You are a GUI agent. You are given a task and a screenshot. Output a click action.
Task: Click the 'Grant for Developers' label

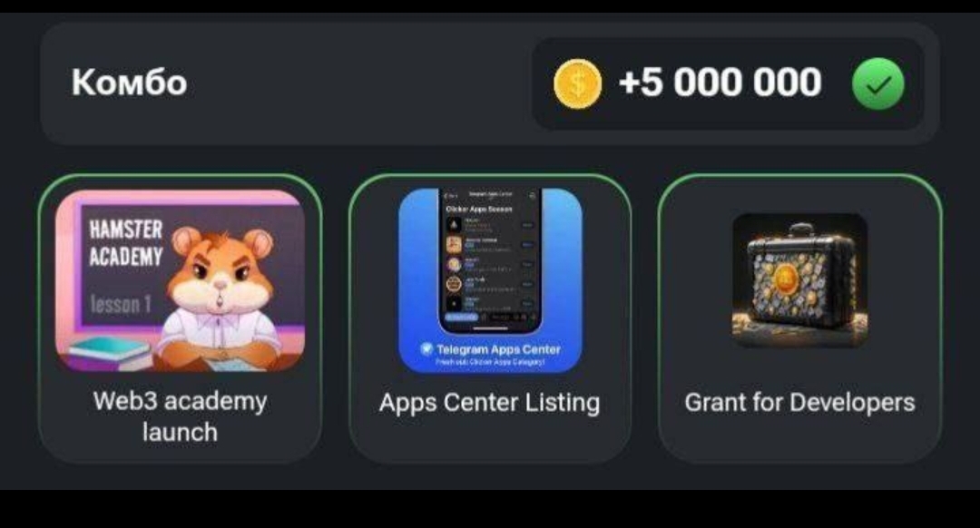click(x=800, y=403)
